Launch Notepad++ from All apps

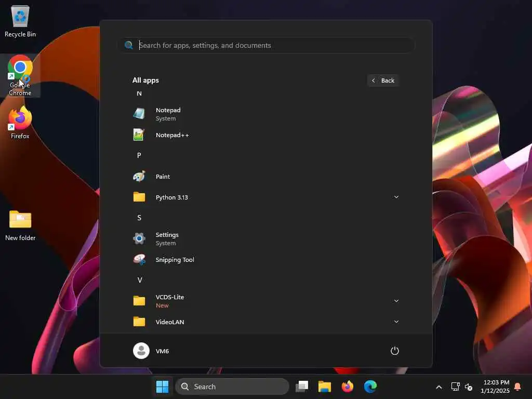pyautogui.click(x=266, y=135)
